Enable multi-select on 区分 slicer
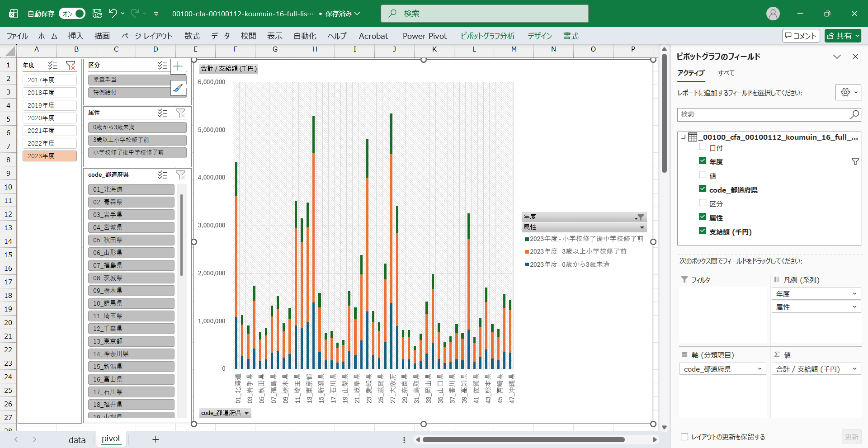 point(163,66)
